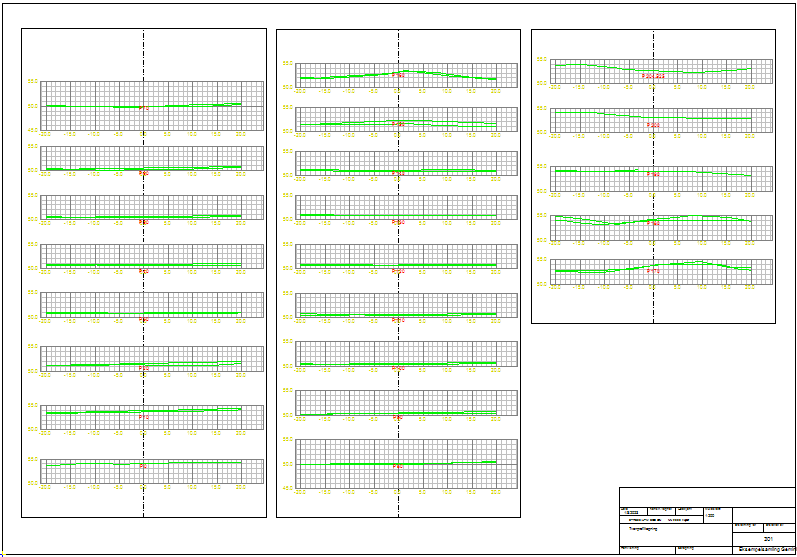Click the P200.232 label in the top-right cross-section

(653, 76)
